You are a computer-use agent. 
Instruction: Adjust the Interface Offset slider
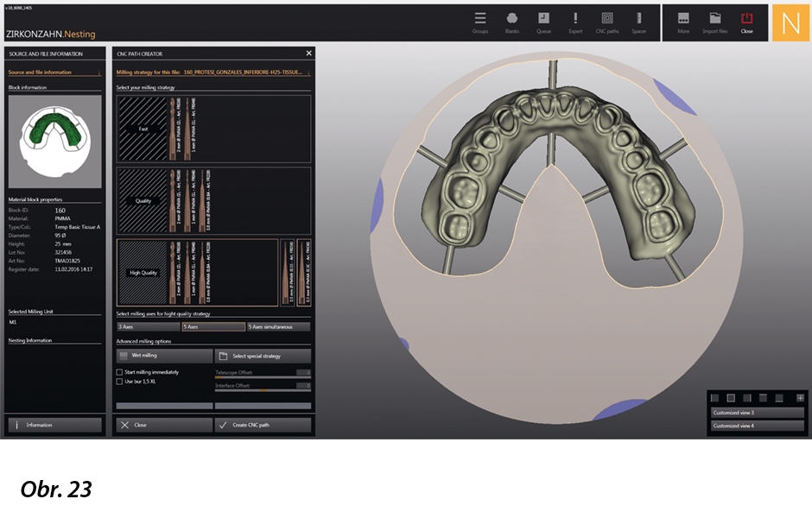[263, 390]
